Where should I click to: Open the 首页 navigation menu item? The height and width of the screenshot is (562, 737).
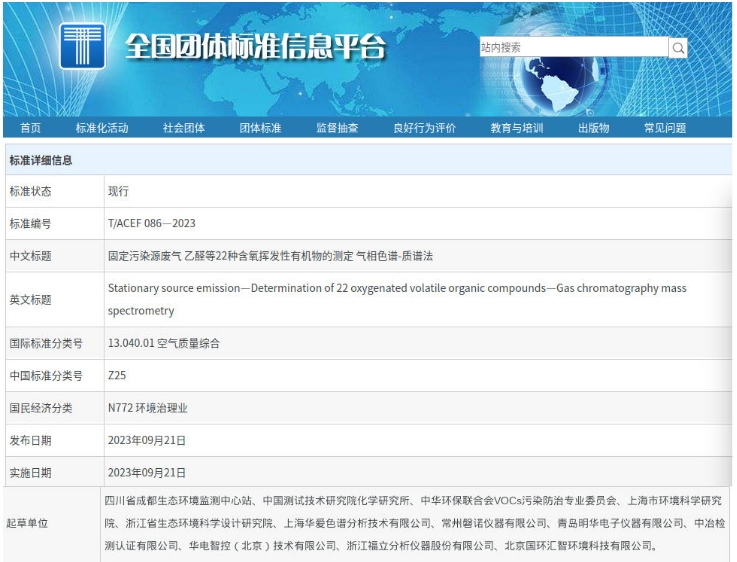coord(31,128)
